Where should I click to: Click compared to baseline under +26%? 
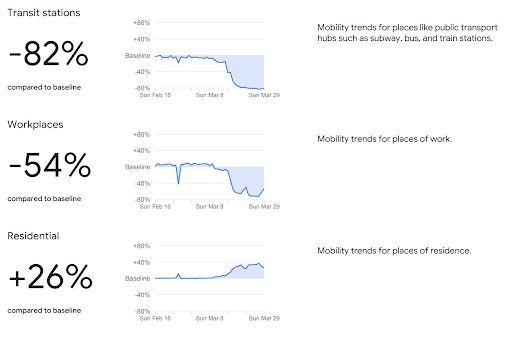[x=44, y=311]
